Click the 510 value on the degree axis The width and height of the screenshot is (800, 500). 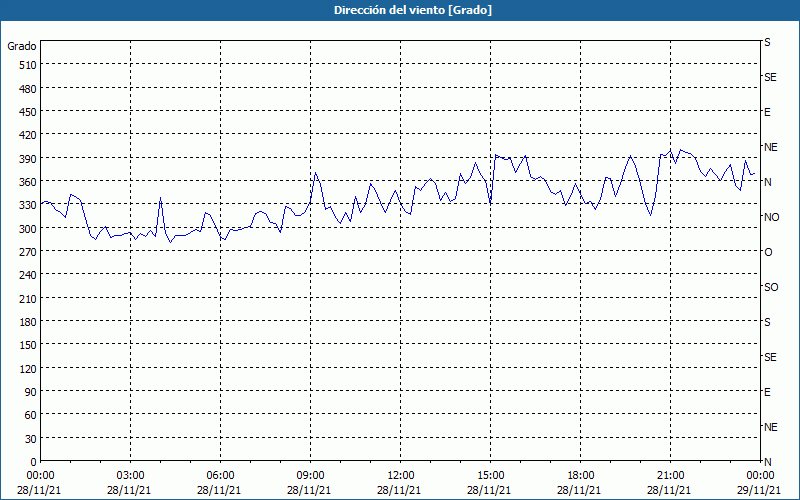(x=28, y=65)
